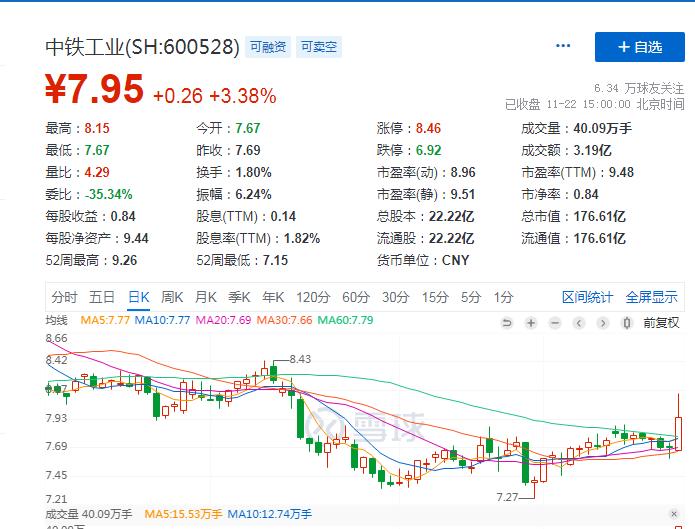Click 跌停 value 6.92
Viewport: 695px width, 529px height.
[428, 150]
